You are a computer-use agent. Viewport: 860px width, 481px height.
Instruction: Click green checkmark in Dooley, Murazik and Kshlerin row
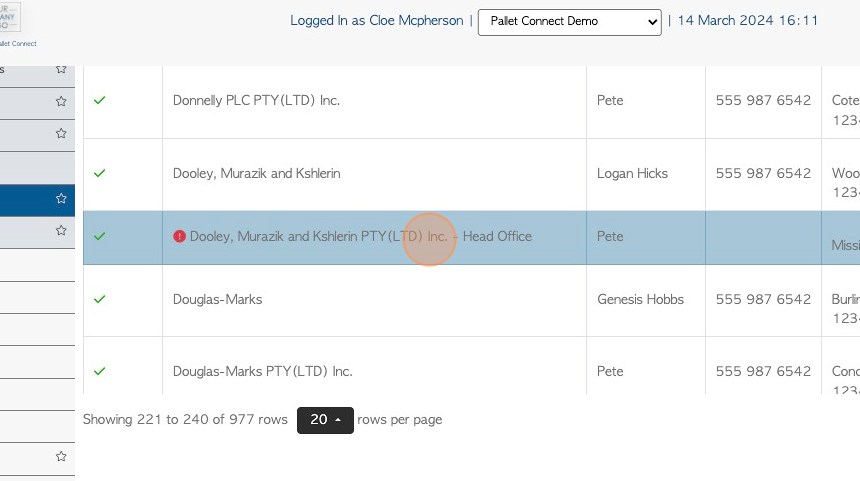[x=99, y=173]
